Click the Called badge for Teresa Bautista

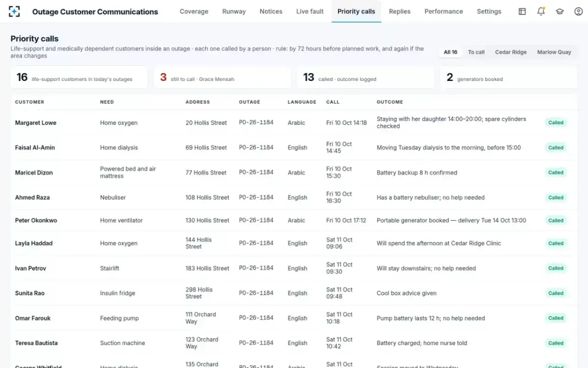556,343
